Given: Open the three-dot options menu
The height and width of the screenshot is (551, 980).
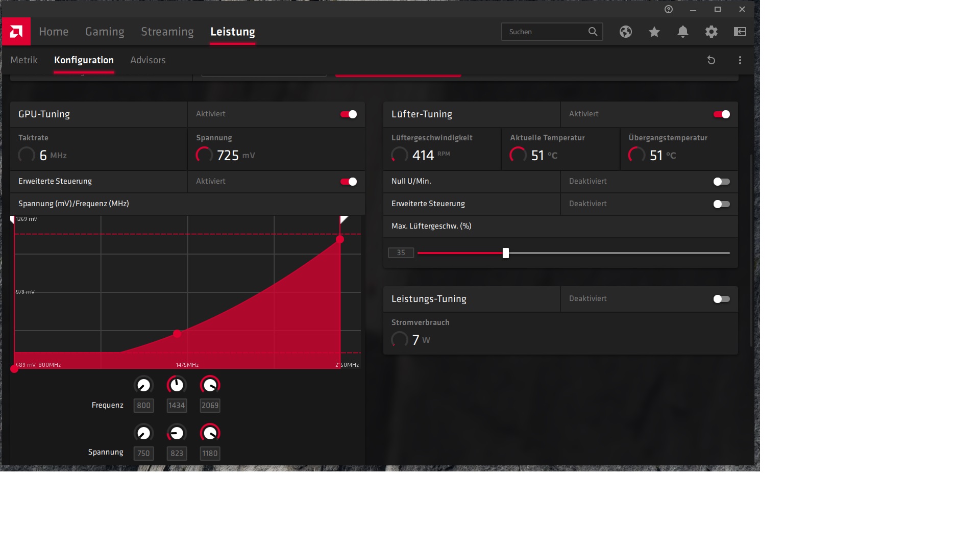Looking at the screenshot, I should click(x=740, y=60).
